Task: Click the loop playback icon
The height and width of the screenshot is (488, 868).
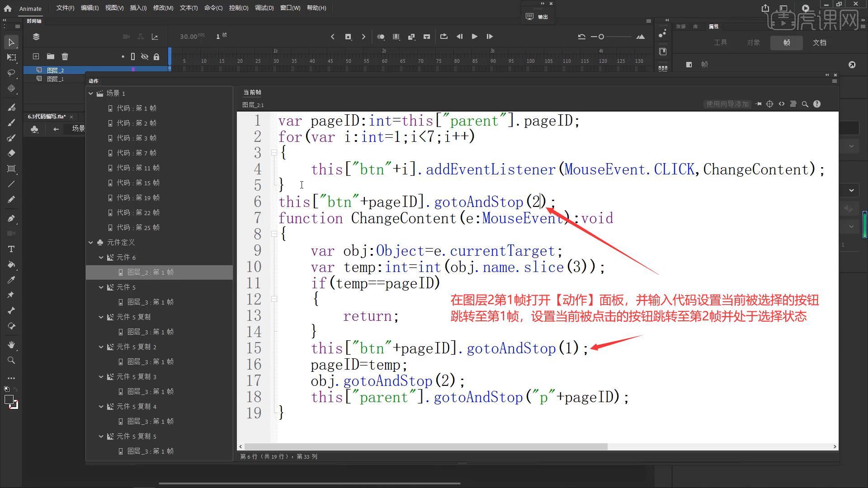Action: click(443, 37)
